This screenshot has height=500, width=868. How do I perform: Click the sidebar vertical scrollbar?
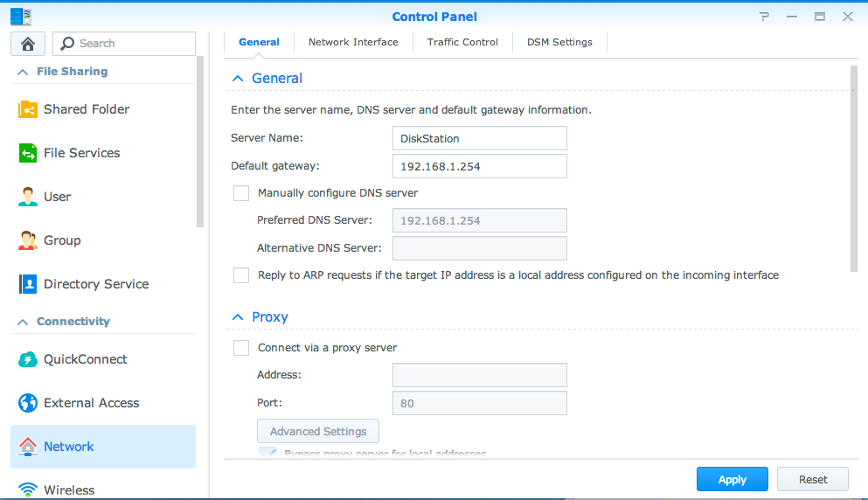click(200, 142)
